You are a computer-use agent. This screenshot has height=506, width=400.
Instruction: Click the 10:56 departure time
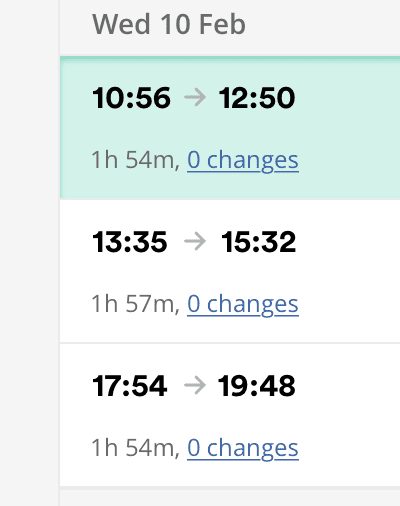[131, 98]
